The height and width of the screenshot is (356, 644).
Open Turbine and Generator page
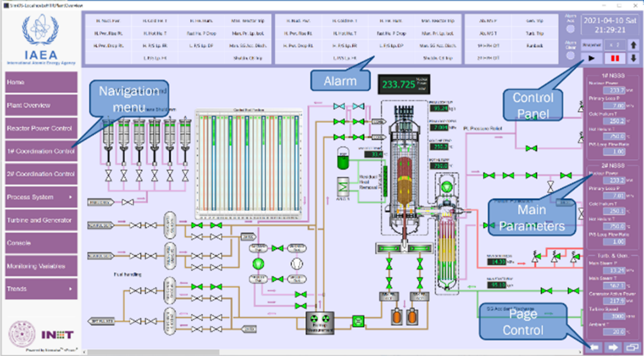coord(41,220)
